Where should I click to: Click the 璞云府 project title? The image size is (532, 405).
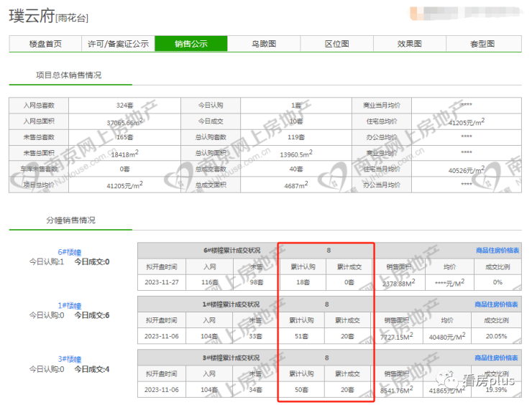tap(32, 16)
